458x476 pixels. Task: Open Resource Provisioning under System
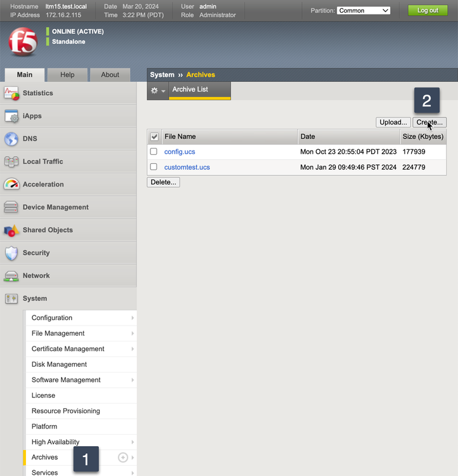[x=81, y=411]
